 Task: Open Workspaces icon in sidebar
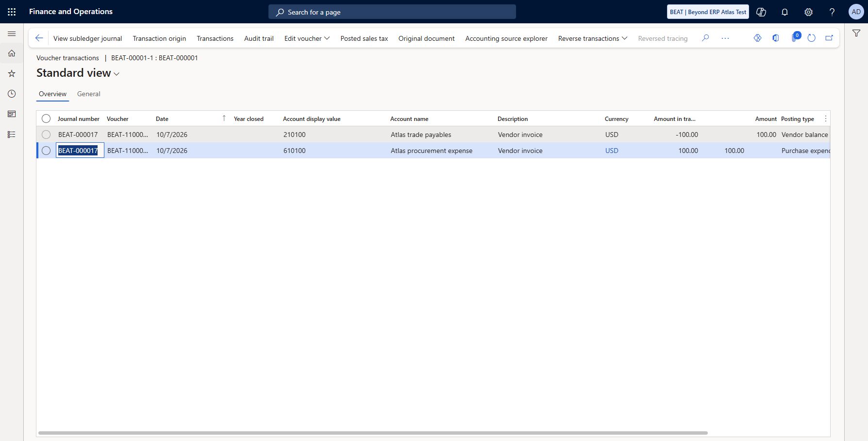(12, 114)
